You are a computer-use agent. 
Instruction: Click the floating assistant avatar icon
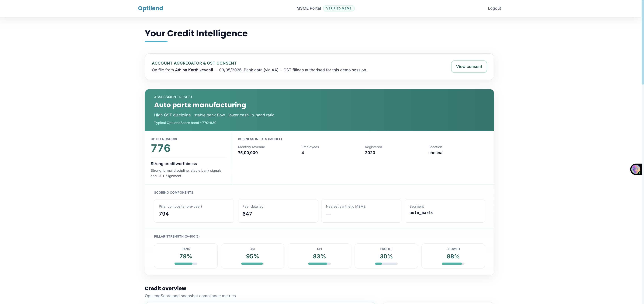636,169
